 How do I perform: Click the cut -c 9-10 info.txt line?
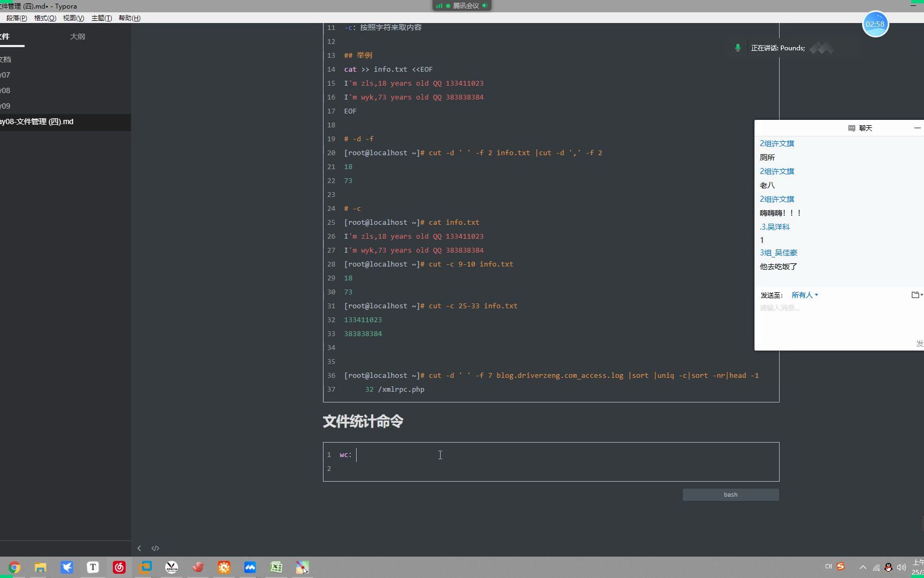pyautogui.click(x=428, y=264)
